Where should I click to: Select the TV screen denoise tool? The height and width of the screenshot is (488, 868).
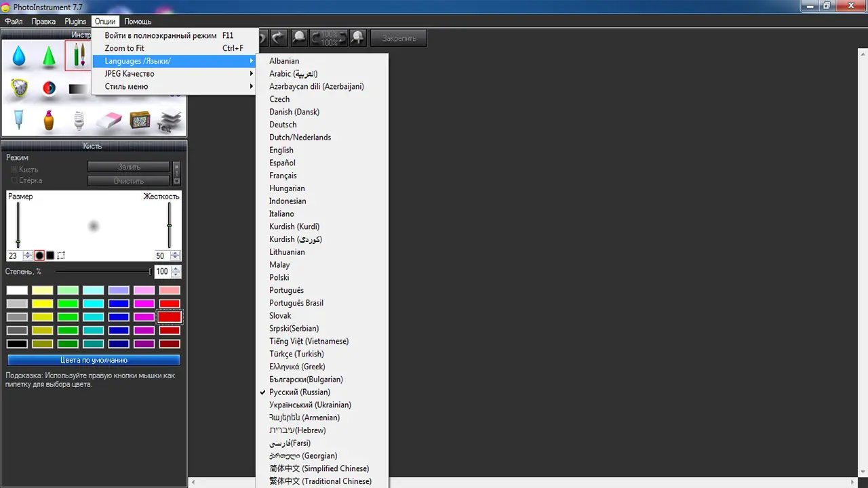point(140,121)
